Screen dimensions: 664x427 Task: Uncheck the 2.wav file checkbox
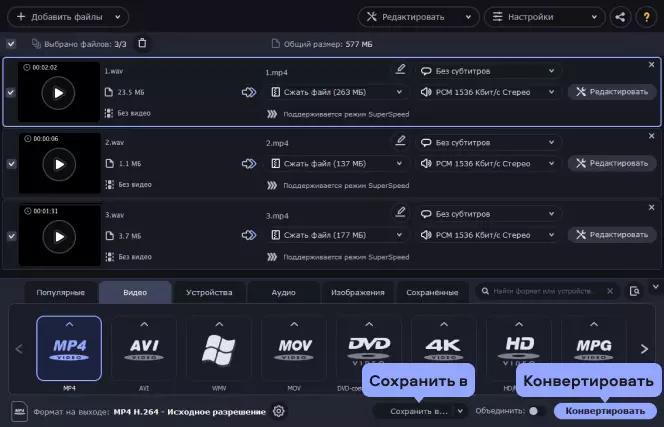11,164
